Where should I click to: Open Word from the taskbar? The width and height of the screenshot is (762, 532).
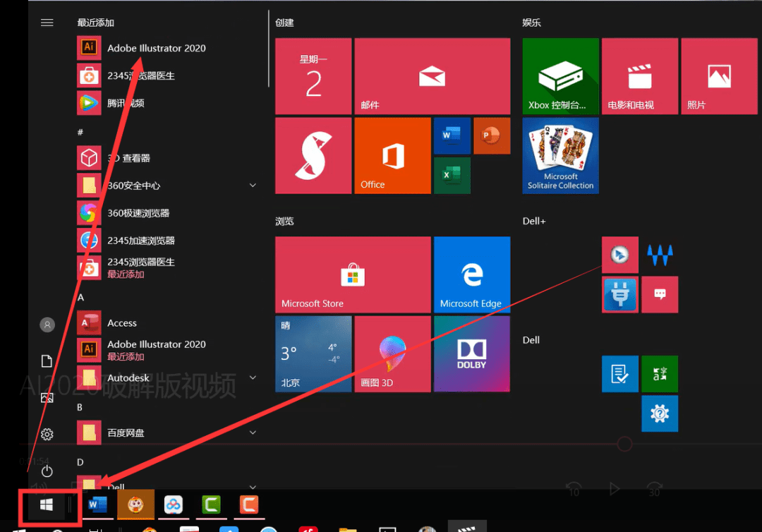[x=97, y=504]
